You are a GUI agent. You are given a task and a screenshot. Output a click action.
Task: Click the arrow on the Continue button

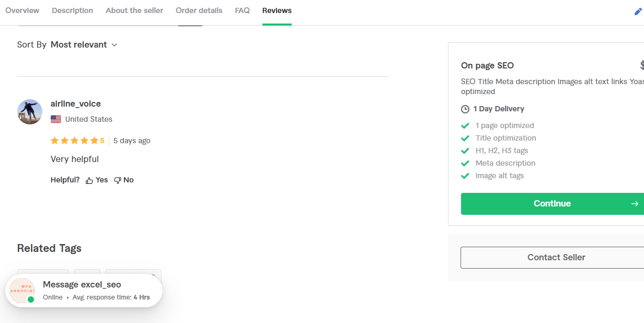635,204
